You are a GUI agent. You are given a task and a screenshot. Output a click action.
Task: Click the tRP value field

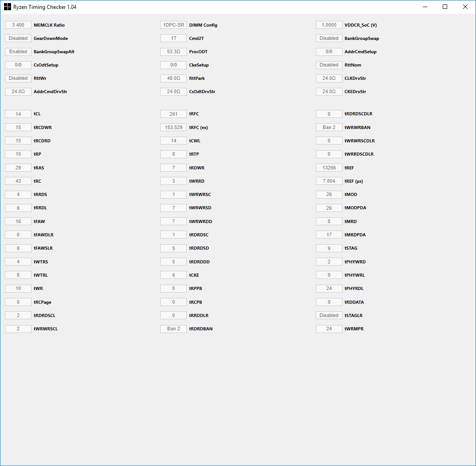point(18,154)
